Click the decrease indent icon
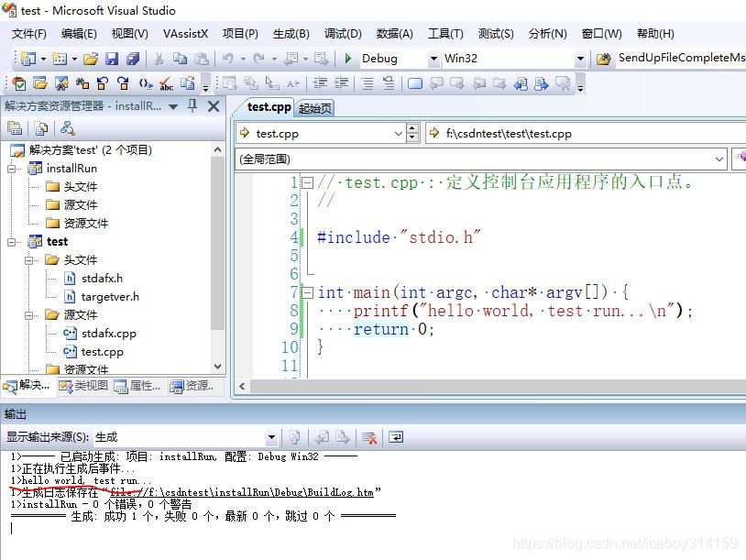The width and height of the screenshot is (746, 560). [x=320, y=83]
